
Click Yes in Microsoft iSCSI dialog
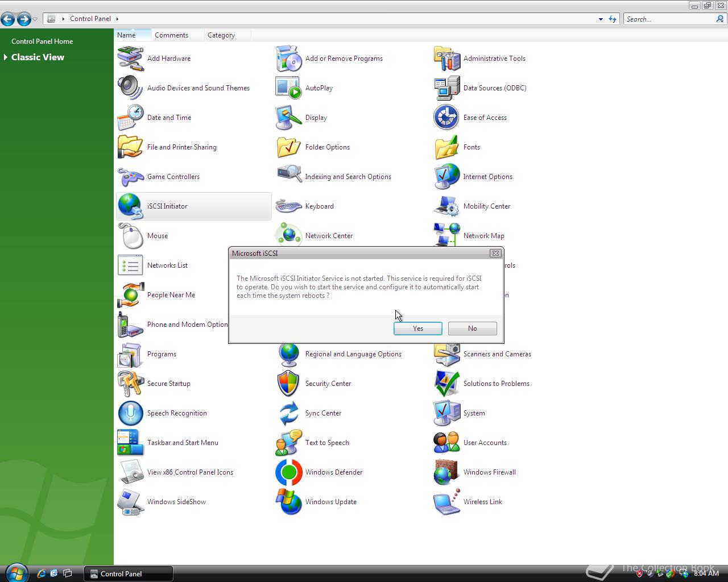tap(418, 329)
